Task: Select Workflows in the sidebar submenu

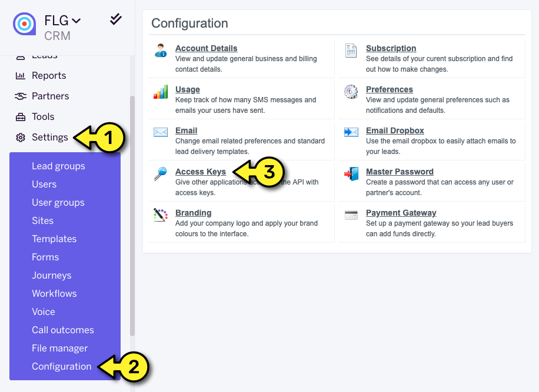Action: (54, 293)
